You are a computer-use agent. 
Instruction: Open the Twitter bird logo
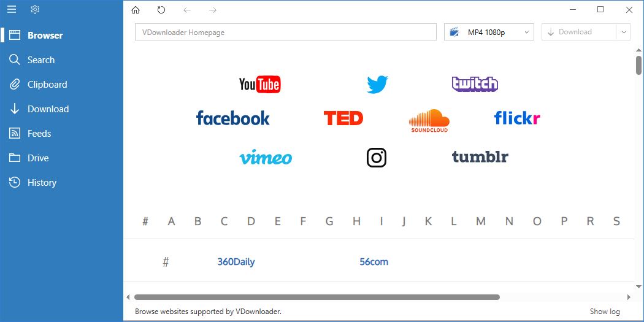pyautogui.click(x=377, y=84)
